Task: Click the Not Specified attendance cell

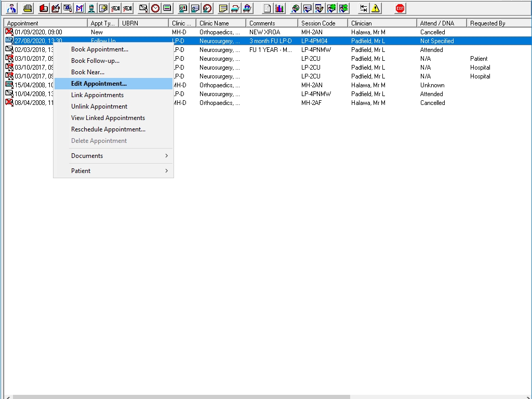Action: [x=437, y=41]
